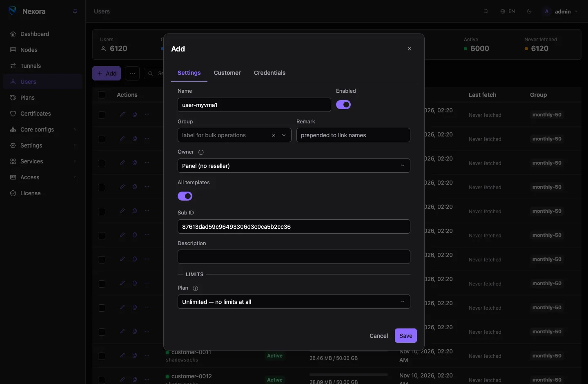This screenshot has height=384, width=588.
Task: Expand the Core configs submenu
Action: [x=43, y=129]
